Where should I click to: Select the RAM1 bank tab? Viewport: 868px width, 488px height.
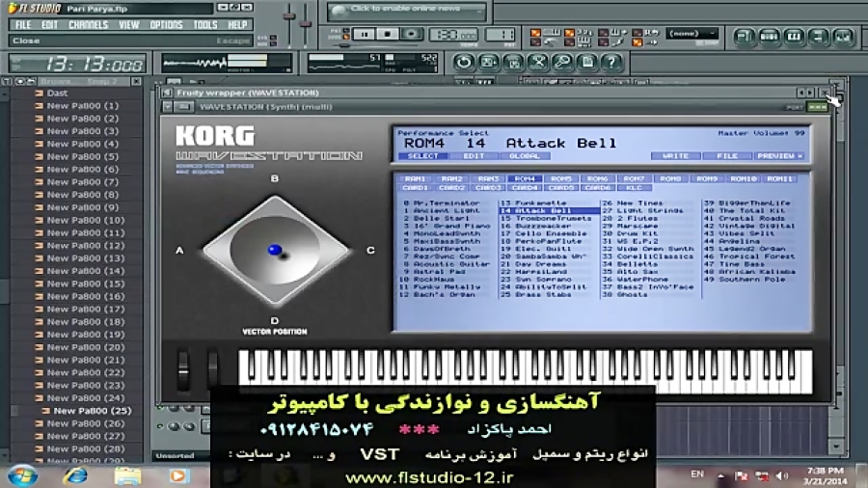point(415,178)
